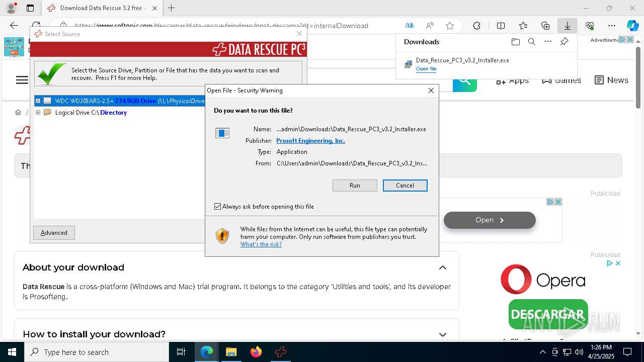This screenshot has height=362, width=644.
Task: Open the Collections icon in Edge
Action: click(545, 26)
